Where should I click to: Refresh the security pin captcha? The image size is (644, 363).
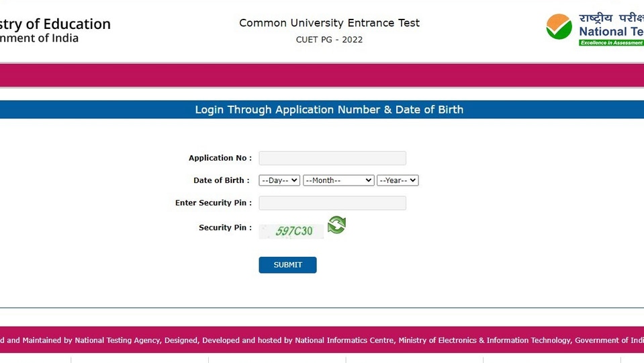click(x=336, y=225)
